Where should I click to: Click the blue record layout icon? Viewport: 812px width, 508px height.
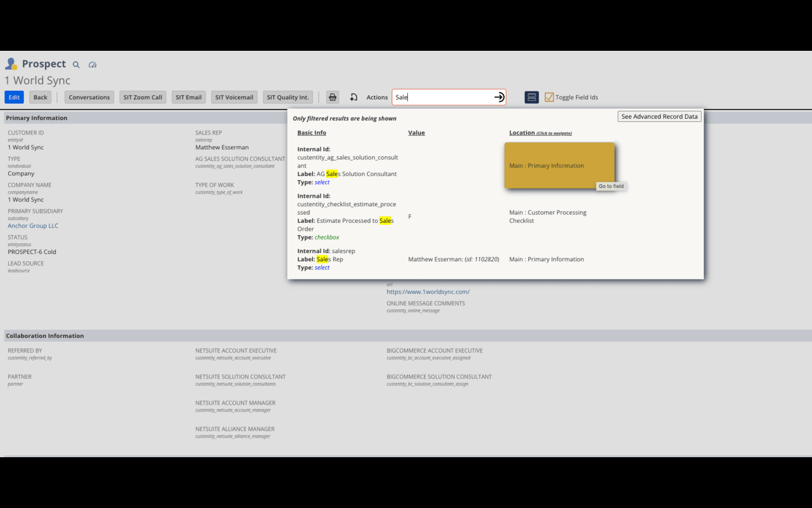tap(531, 97)
